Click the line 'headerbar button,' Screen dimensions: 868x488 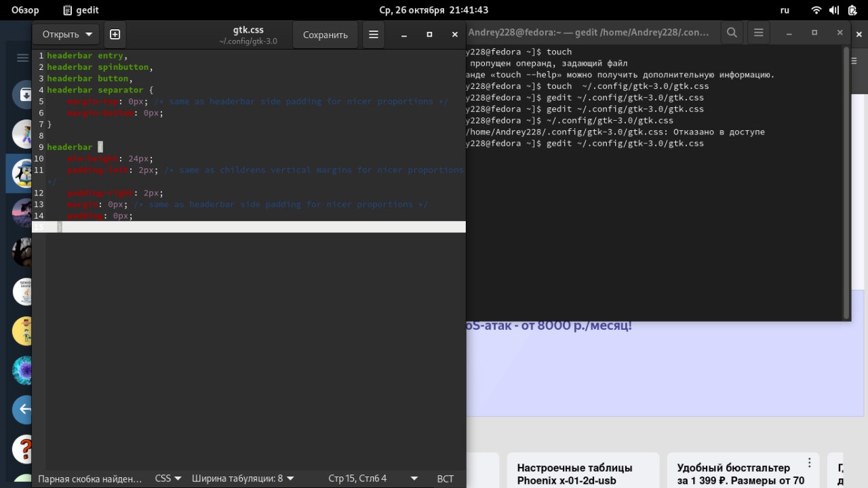[x=90, y=79]
